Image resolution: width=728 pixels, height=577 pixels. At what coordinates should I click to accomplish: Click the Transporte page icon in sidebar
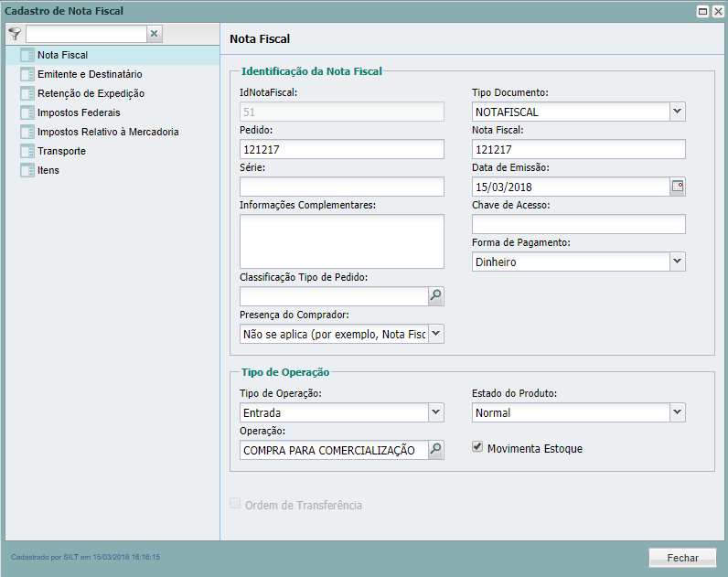pos(27,151)
